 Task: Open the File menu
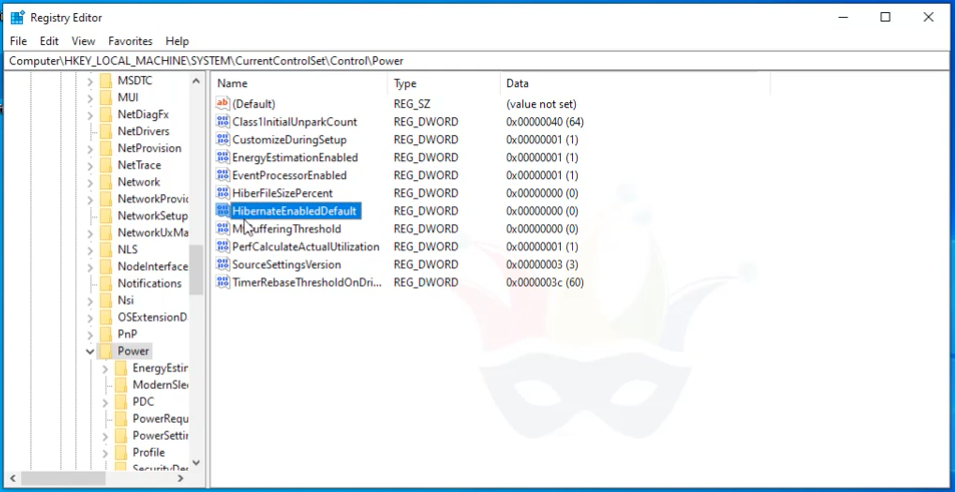18,41
